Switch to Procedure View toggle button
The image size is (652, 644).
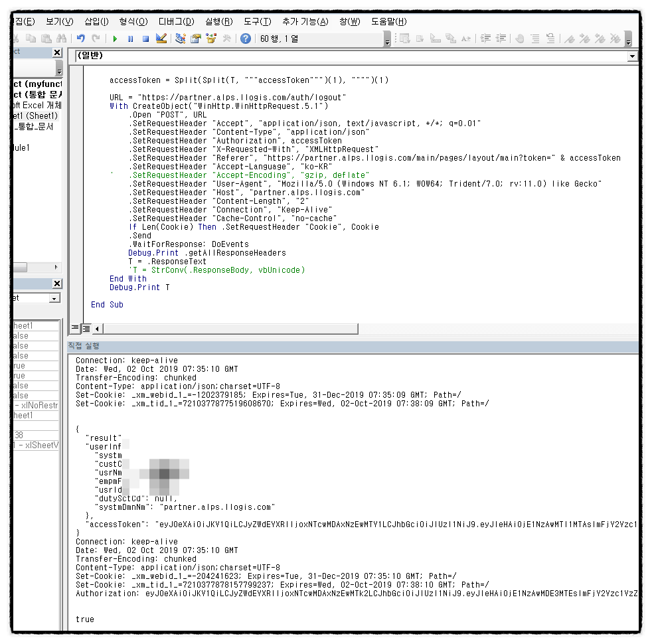pos(75,328)
